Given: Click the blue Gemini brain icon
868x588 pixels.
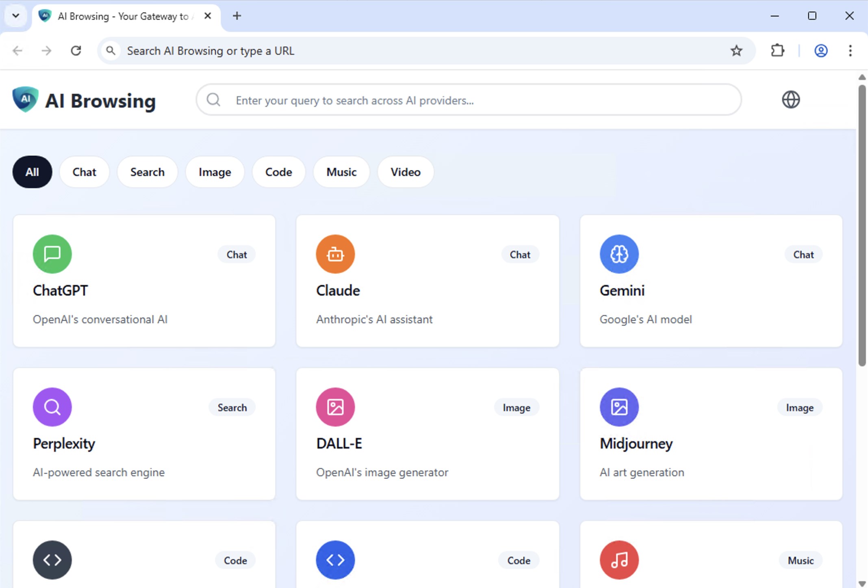Looking at the screenshot, I should [619, 254].
